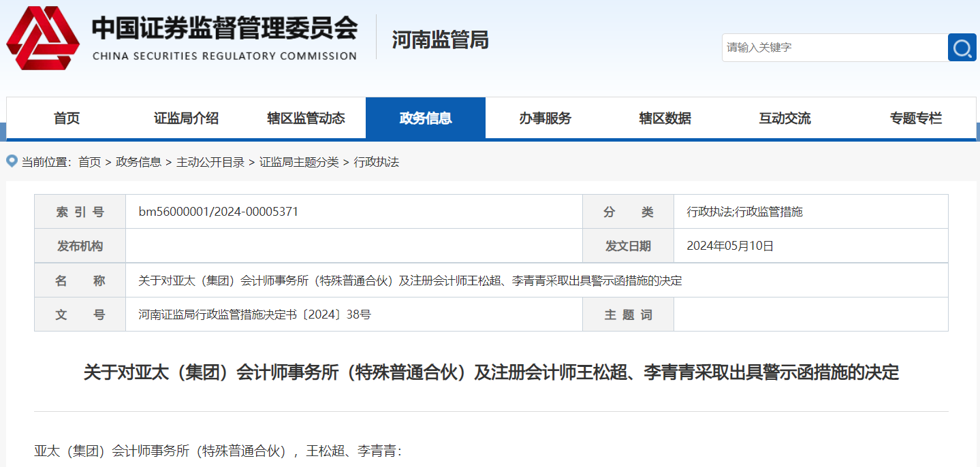
Task: Click the 河南监管局 site title
Action: pos(439,41)
